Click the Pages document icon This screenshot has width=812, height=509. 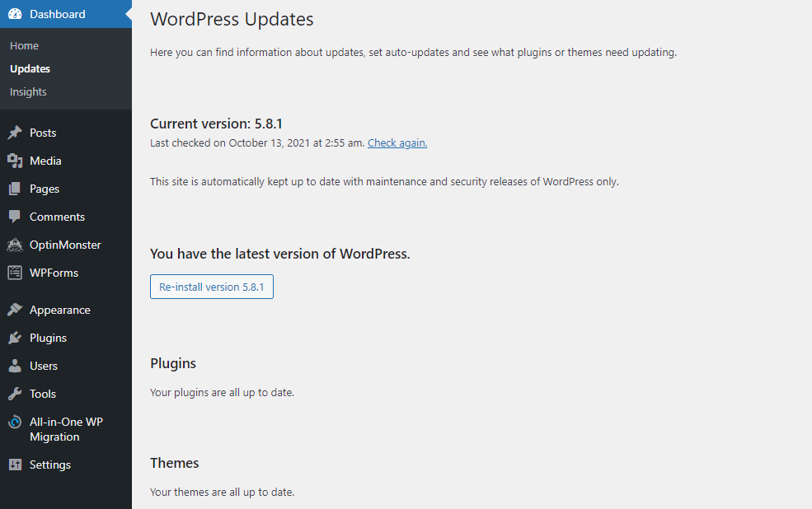[15, 189]
